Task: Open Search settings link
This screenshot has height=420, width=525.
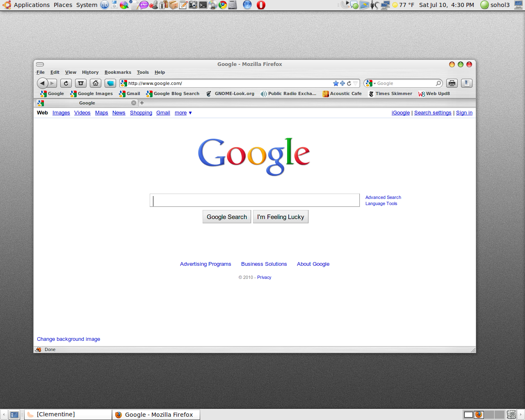Action: [x=433, y=113]
